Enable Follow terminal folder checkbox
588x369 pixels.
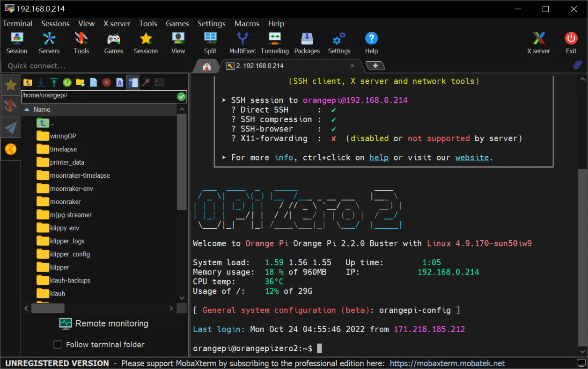point(58,345)
